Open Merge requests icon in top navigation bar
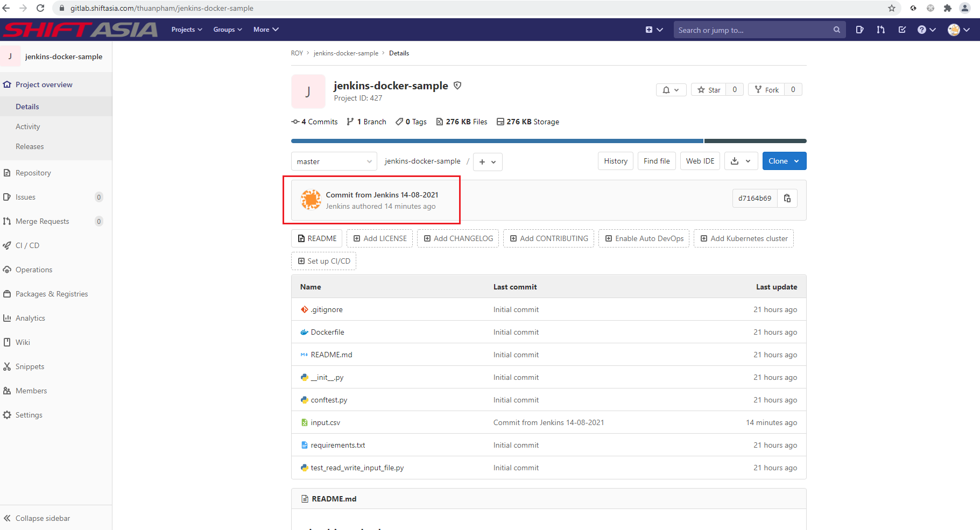980x530 pixels. tap(880, 30)
